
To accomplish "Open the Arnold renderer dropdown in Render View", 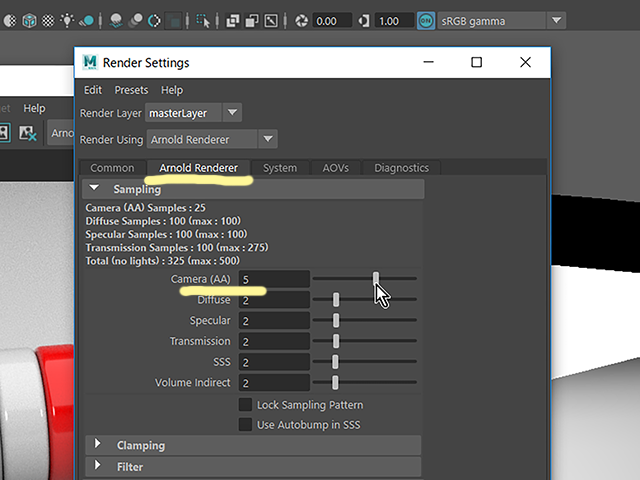I will point(61,133).
